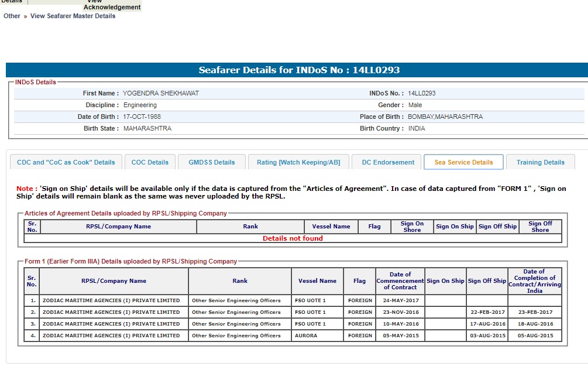588x366 pixels.
Task: Select the INDoS No. value 14LL0293 in details
Action: (422, 93)
